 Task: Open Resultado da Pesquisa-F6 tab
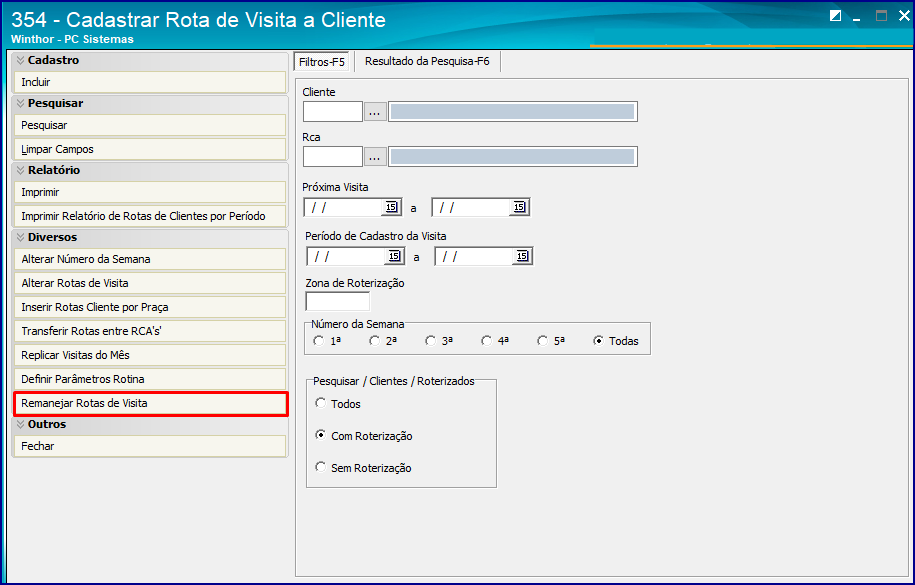pos(427,61)
